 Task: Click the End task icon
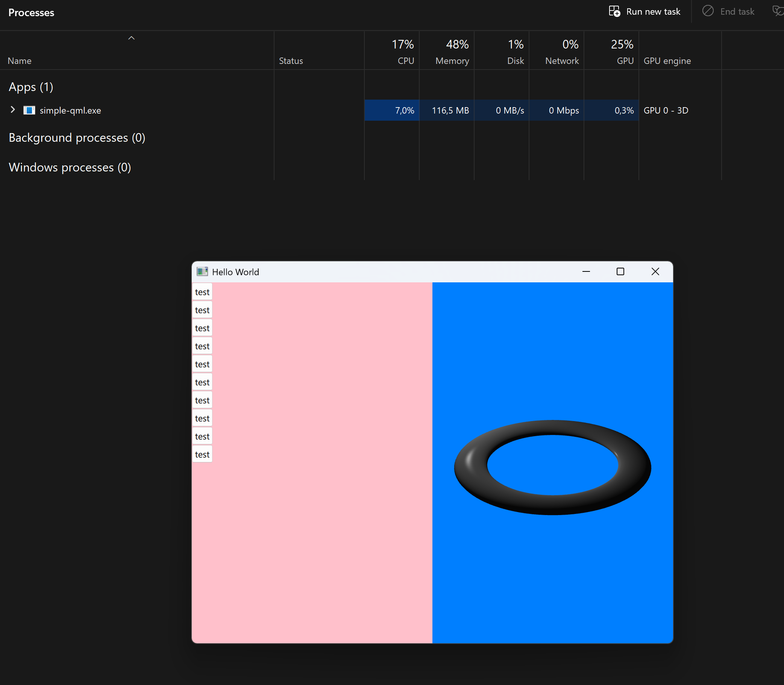708,11
